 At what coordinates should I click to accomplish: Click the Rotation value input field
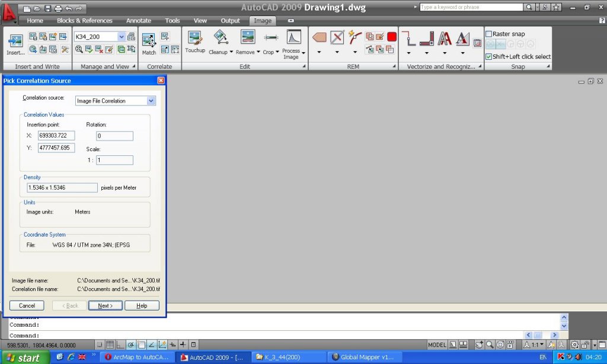tap(114, 136)
